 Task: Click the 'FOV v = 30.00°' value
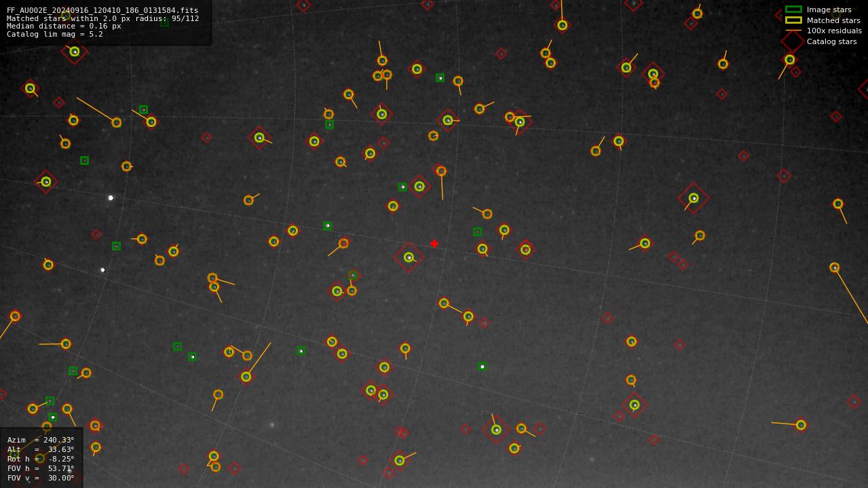pyautogui.click(x=41, y=478)
